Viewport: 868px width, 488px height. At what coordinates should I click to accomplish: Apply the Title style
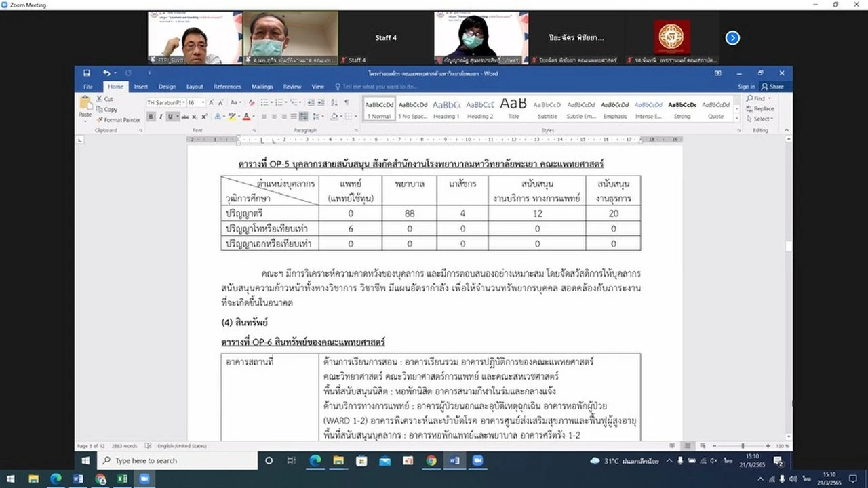(x=514, y=108)
